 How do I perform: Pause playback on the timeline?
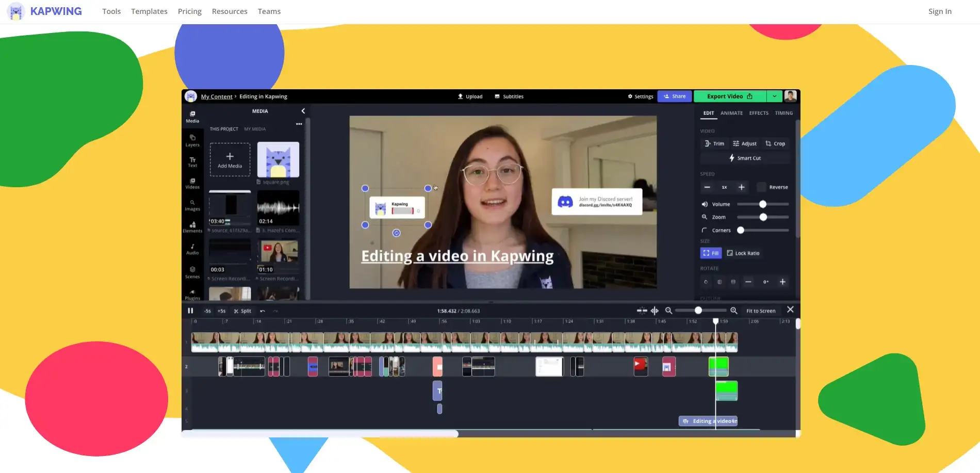pos(190,311)
